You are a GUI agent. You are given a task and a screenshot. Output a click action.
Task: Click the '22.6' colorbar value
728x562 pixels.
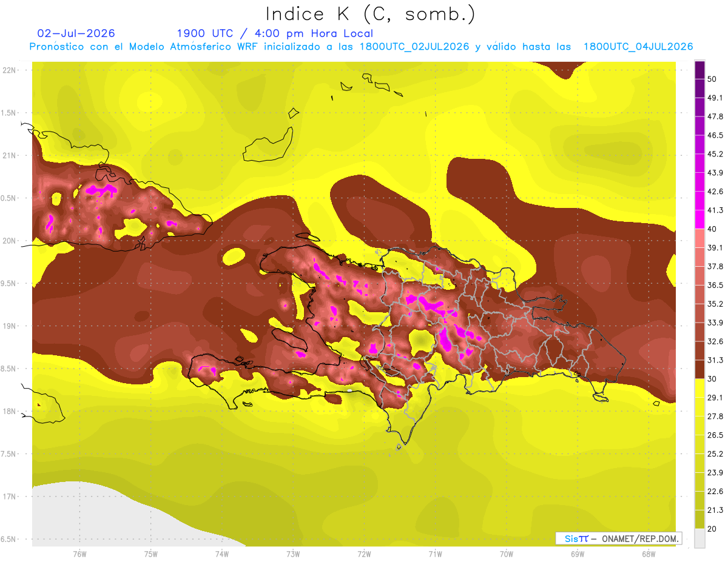point(715,491)
